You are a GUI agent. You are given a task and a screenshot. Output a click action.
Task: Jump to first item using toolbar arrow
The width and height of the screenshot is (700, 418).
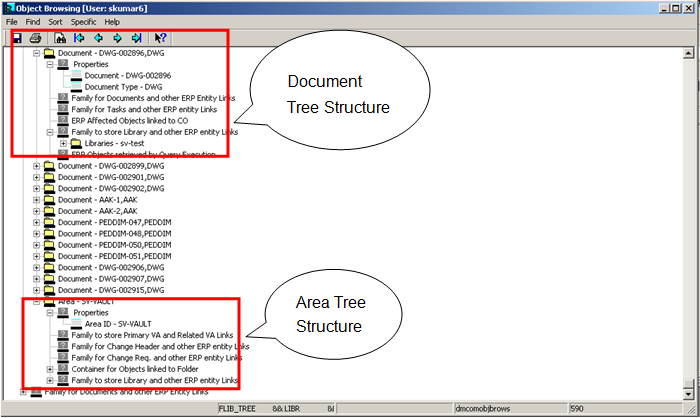click(79, 38)
